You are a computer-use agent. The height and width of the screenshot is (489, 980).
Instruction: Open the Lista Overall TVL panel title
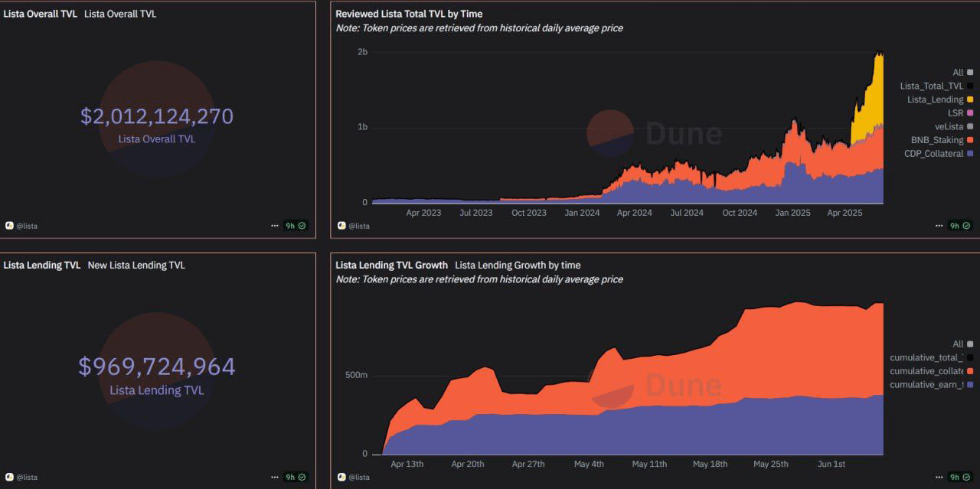[40, 14]
